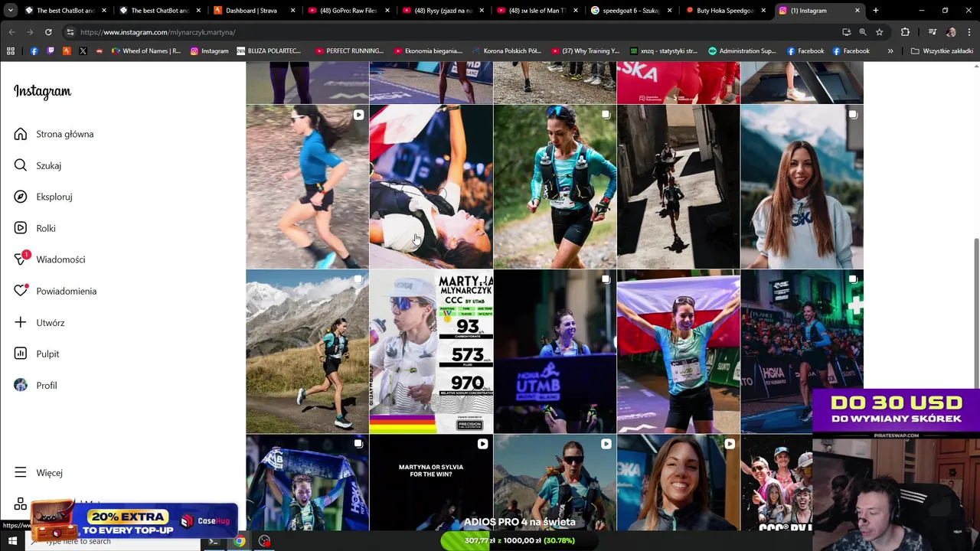This screenshot has width=980, height=551.
Task: Switch to the Buty Hoka Speedgoat tab
Action: click(x=726, y=11)
